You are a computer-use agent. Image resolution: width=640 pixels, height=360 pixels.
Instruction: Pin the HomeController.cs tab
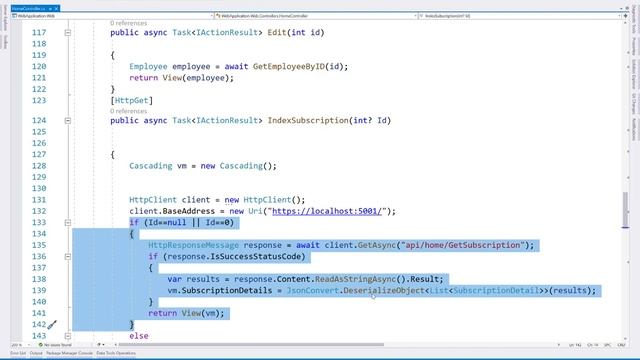50,9
